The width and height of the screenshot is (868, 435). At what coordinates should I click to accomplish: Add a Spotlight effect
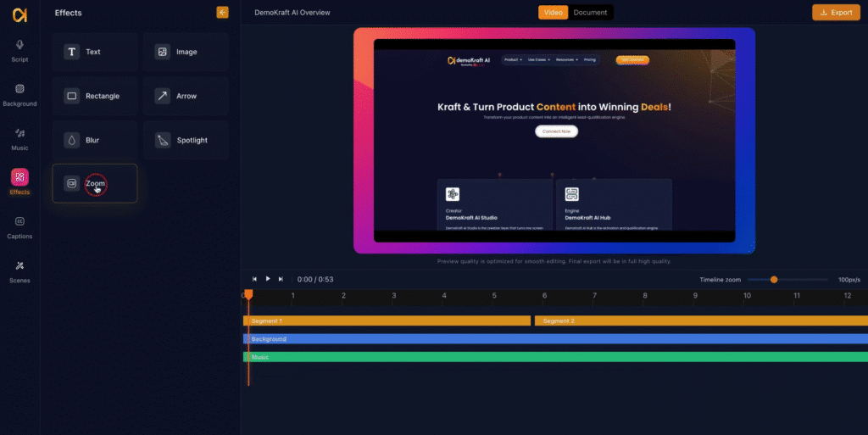point(186,140)
